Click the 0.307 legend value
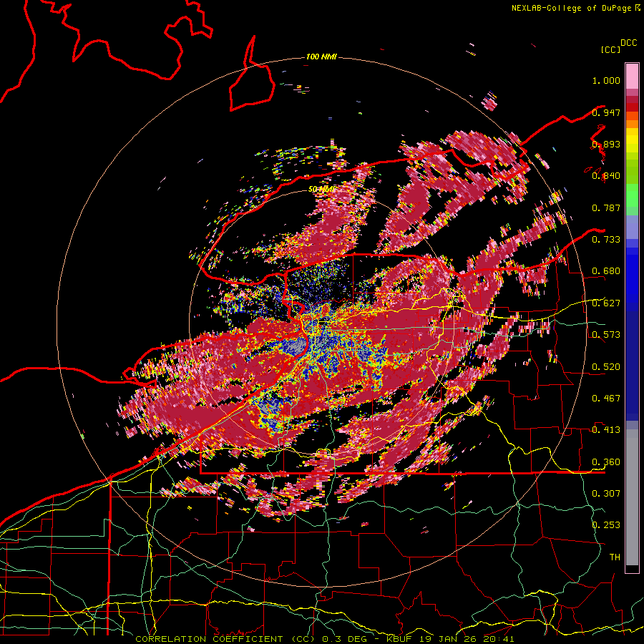Viewport: 644px width, 644px height. (x=606, y=493)
